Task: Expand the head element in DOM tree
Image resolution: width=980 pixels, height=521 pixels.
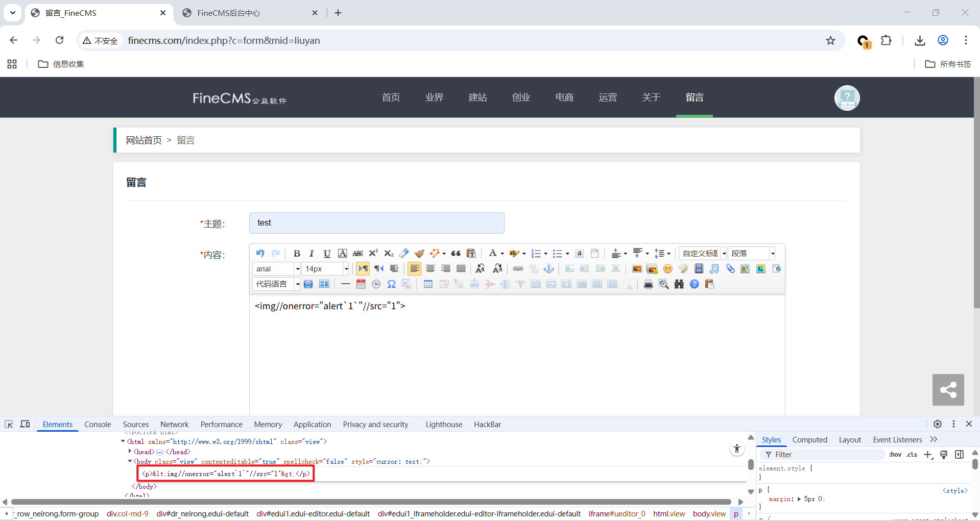Action: (130, 452)
